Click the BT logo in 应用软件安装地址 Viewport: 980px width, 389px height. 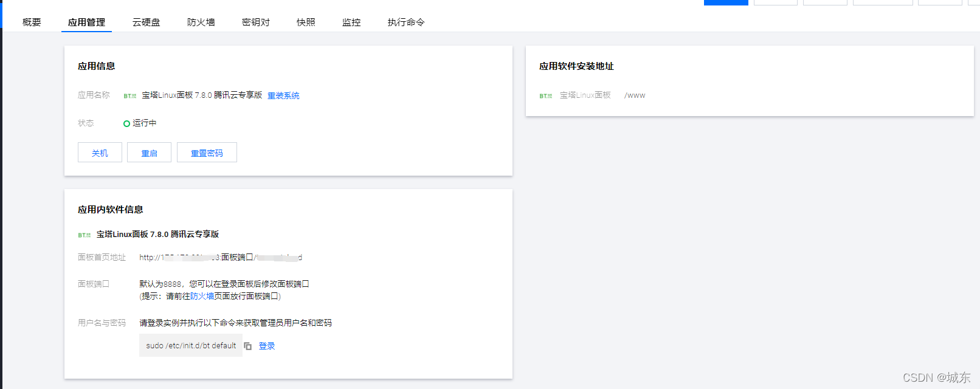[545, 96]
